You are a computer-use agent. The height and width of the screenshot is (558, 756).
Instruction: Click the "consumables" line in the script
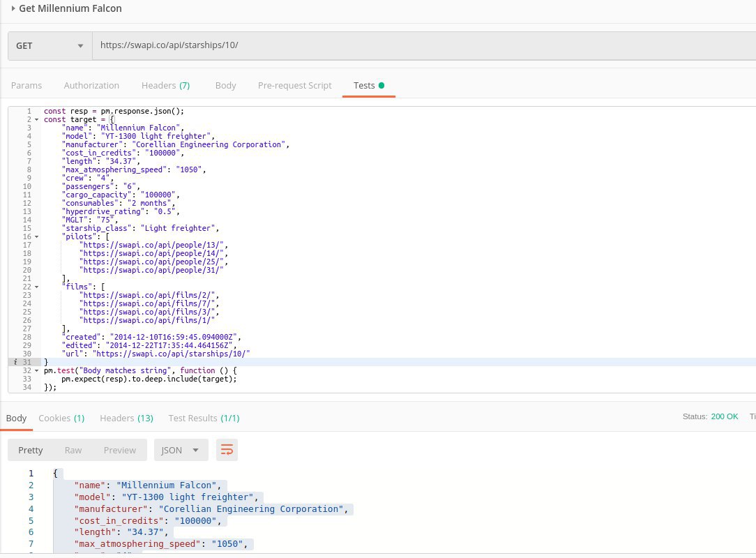(119, 203)
